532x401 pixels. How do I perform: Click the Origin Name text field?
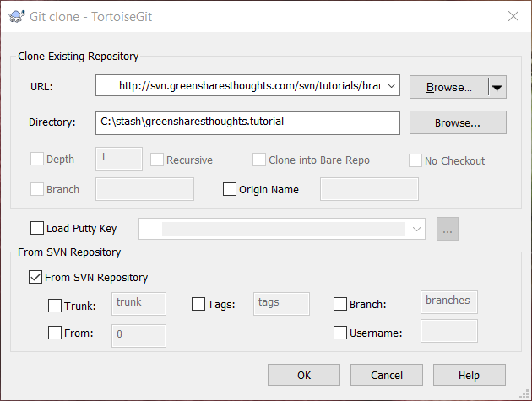(369, 189)
